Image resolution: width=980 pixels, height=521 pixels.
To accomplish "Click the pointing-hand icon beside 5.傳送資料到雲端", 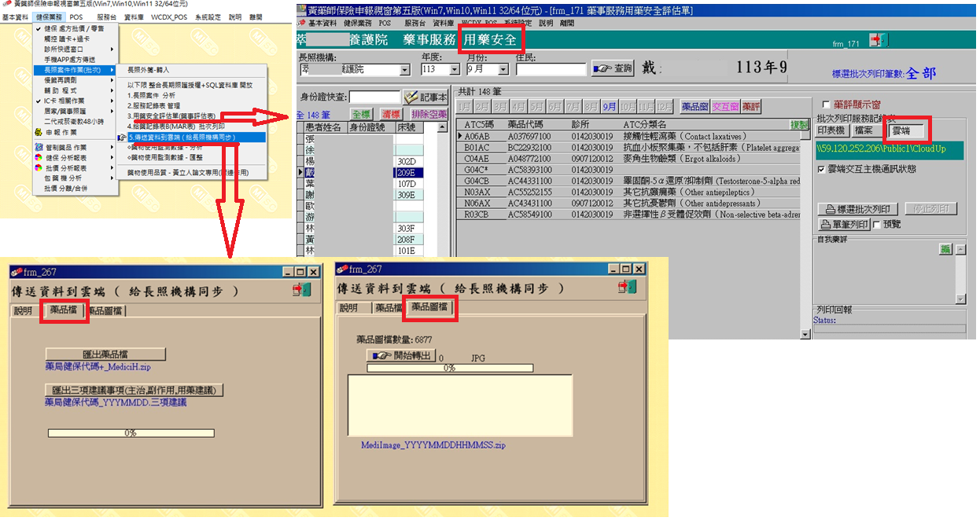I will (x=121, y=137).
